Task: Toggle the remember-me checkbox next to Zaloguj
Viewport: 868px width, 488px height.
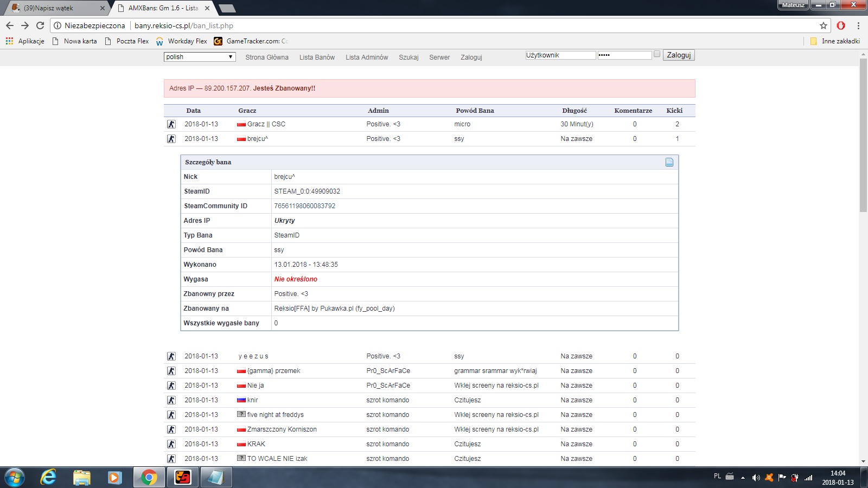Action: pos(657,54)
